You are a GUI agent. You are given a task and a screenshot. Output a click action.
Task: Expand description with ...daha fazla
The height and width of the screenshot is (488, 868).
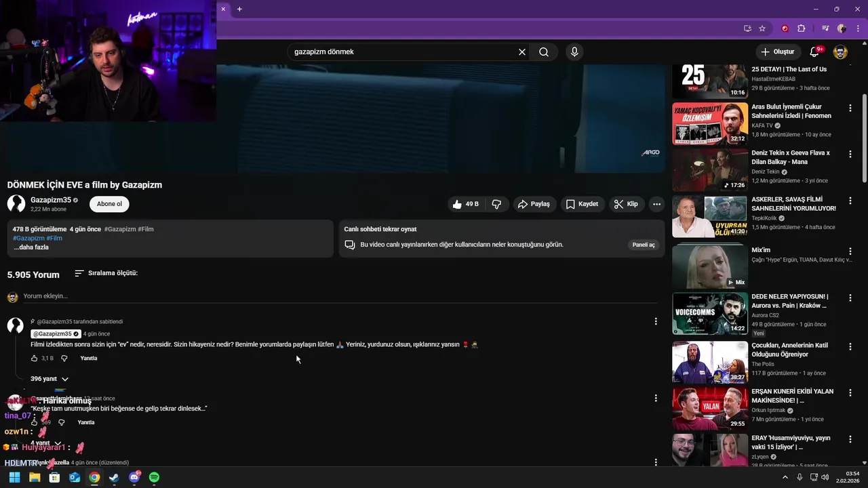(x=31, y=247)
